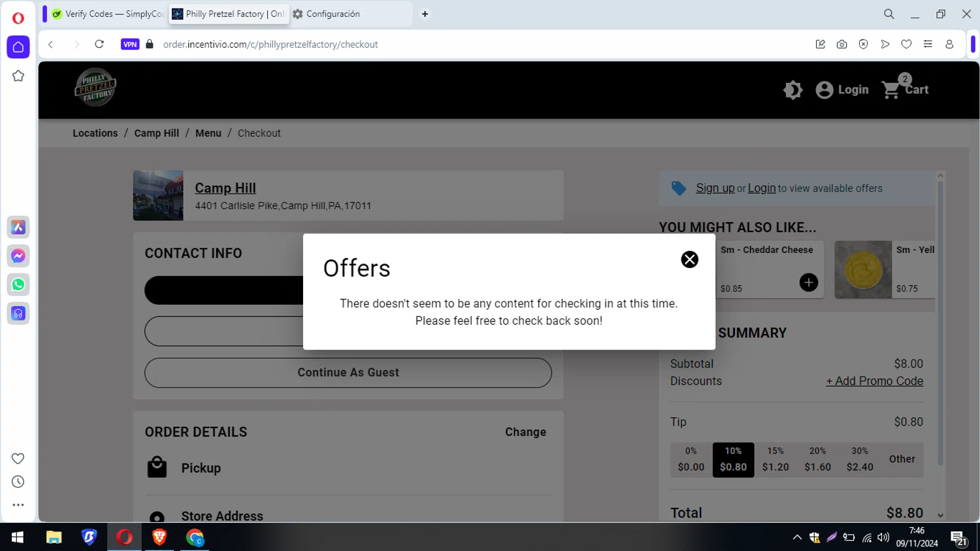This screenshot has height=551, width=980.
Task: Click Add Promo Code link
Action: (875, 381)
